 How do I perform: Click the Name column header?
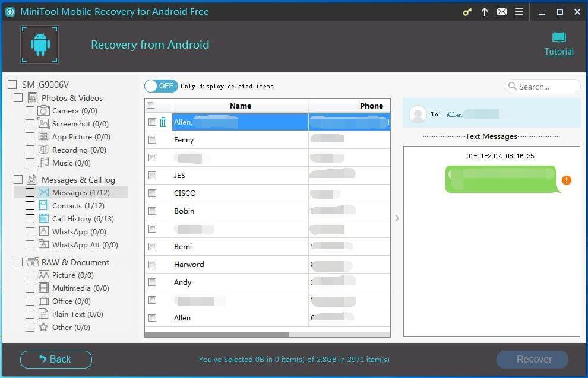tap(241, 106)
